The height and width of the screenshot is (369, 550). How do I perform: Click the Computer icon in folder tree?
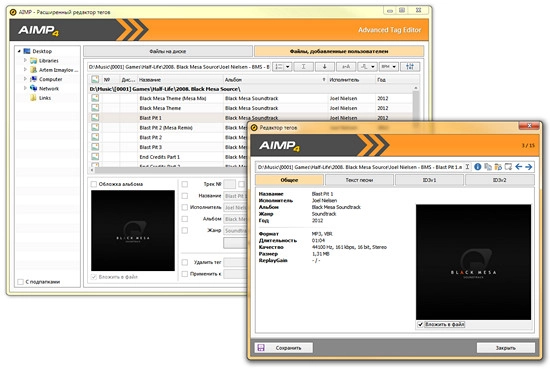[x=33, y=79]
